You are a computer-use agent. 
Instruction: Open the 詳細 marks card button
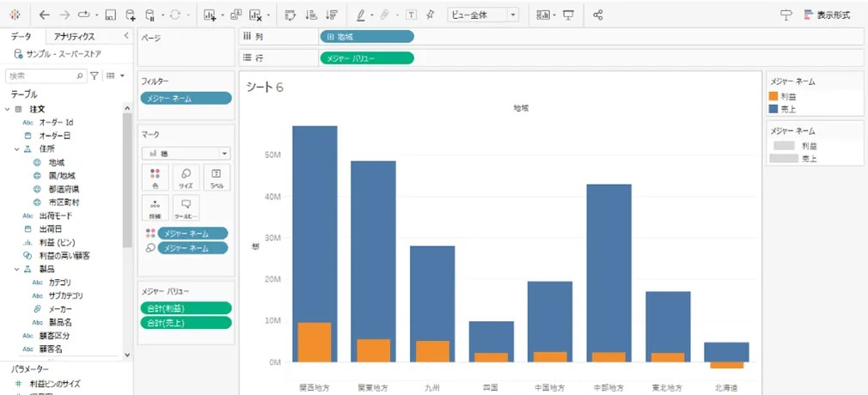click(155, 208)
